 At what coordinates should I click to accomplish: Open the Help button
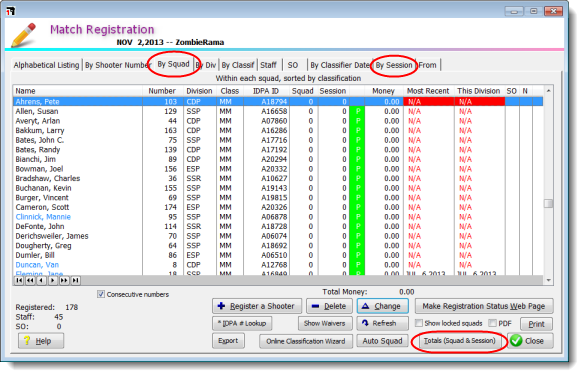coord(41,341)
